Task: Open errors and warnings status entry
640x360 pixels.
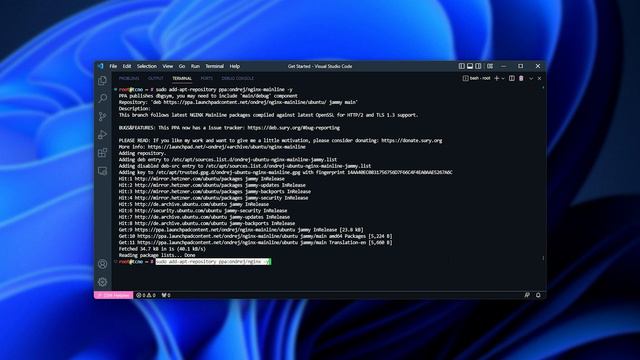Action: pos(146,295)
